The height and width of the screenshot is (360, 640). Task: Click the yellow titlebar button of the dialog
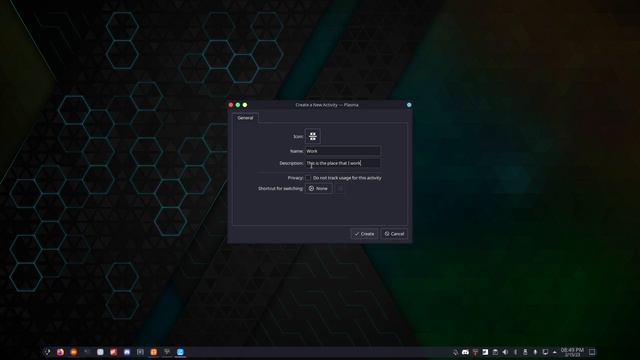click(x=245, y=105)
